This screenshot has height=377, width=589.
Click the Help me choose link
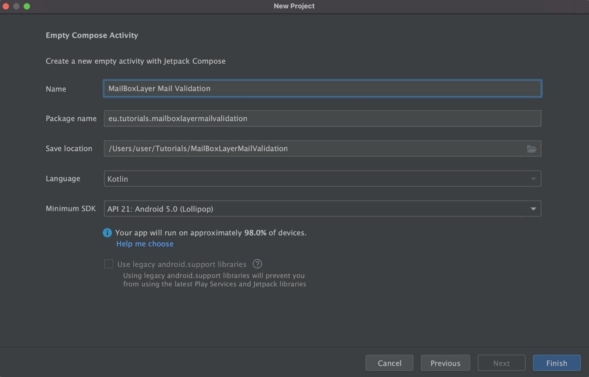pos(145,244)
